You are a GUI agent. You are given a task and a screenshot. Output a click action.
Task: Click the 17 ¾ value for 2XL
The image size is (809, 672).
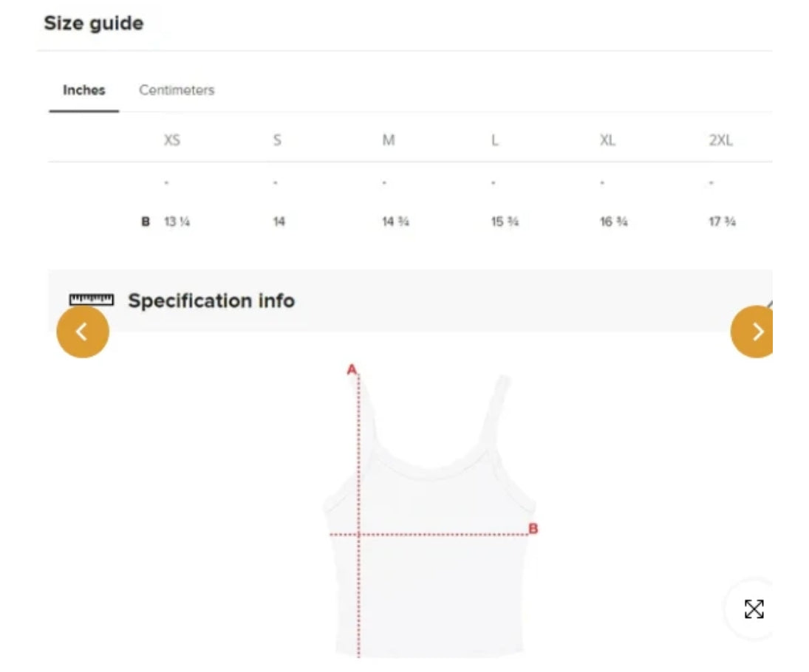click(x=723, y=222)
